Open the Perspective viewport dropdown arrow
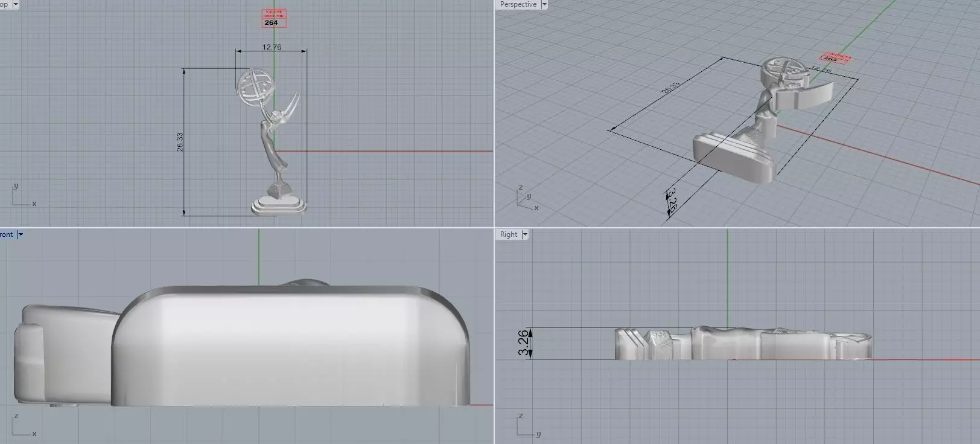 pos(544,4)
